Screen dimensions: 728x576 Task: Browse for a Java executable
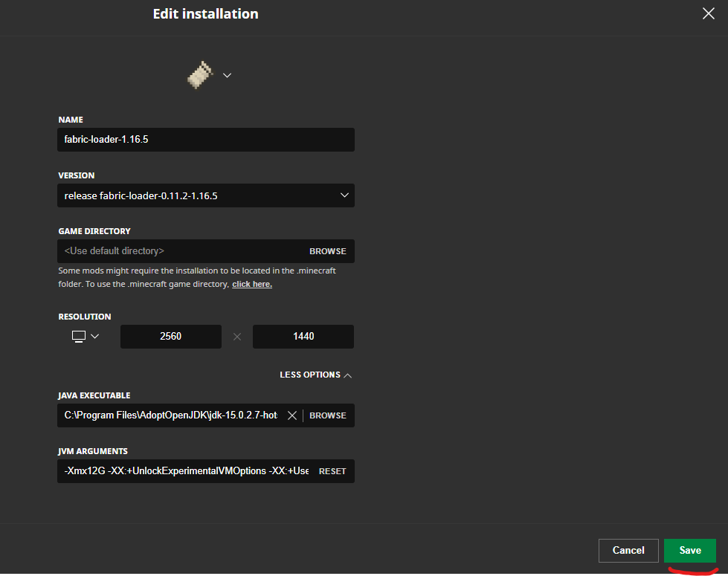pyautogui.click(x=328, y=415)
